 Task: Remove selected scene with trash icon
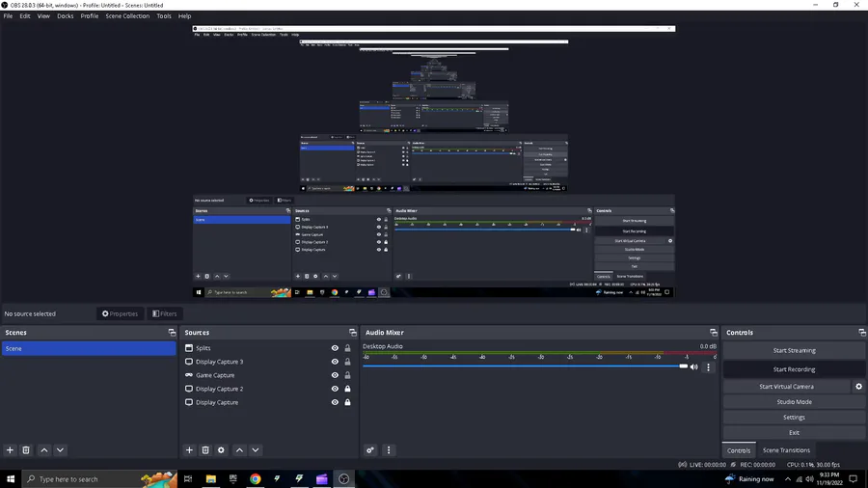pos(26,450)
